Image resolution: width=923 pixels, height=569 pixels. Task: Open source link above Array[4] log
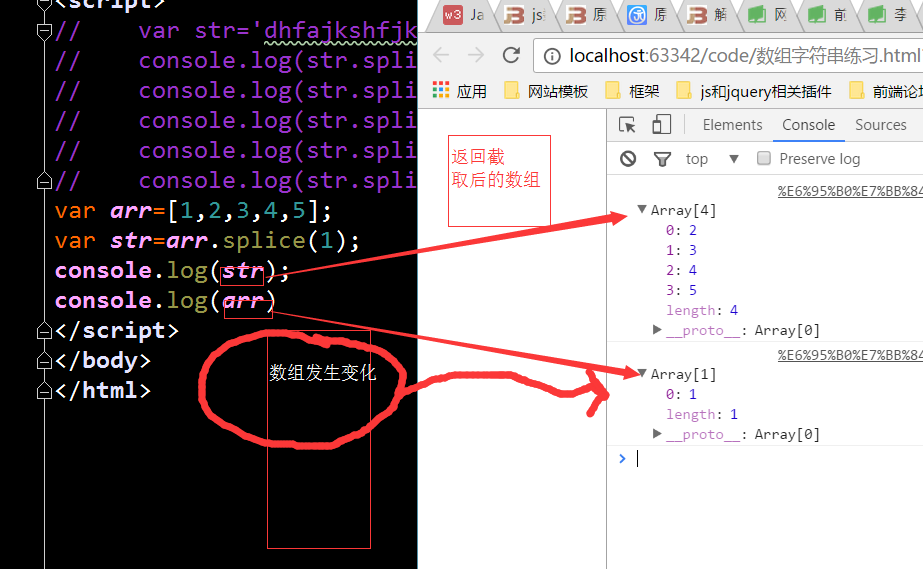click(x=850, y=191)
